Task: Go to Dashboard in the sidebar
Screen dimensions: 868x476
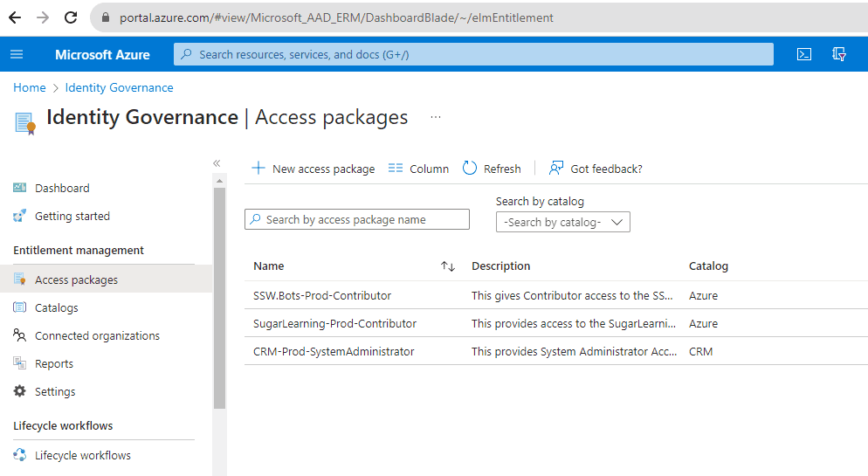Action: pyautogui.click(x=61, y=188)
